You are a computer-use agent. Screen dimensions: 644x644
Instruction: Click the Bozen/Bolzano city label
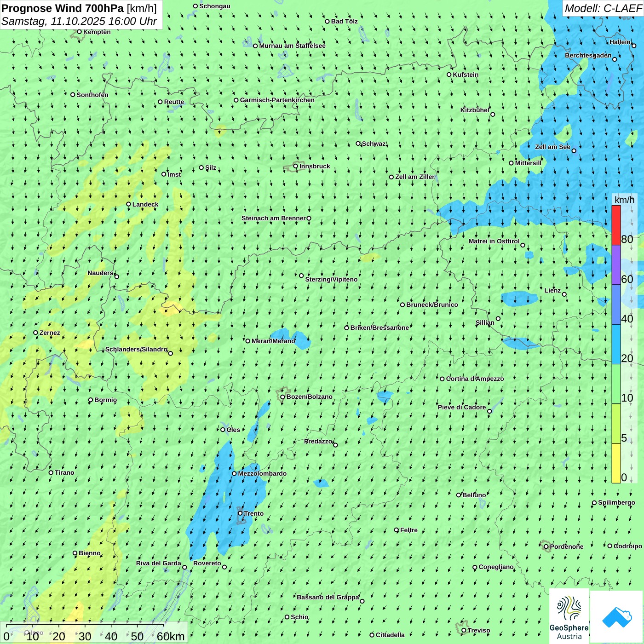tap(309, 397)
